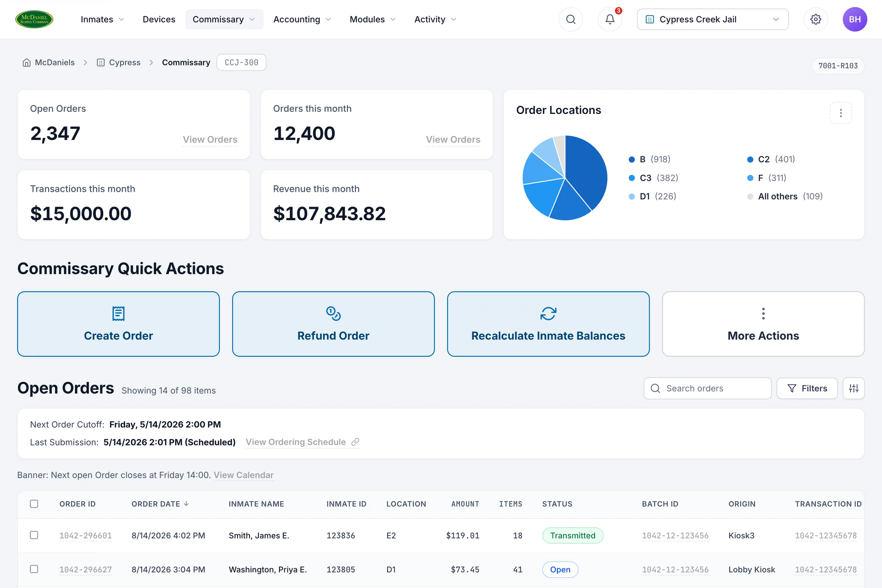This screenshot has width=882, height=588.
Task: Open the Cypress Creek Jail facility dropdown
Action: tap(713, 19)
